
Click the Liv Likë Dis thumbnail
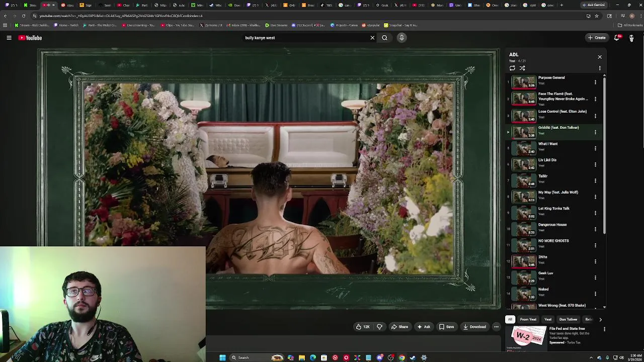point(524,164)
